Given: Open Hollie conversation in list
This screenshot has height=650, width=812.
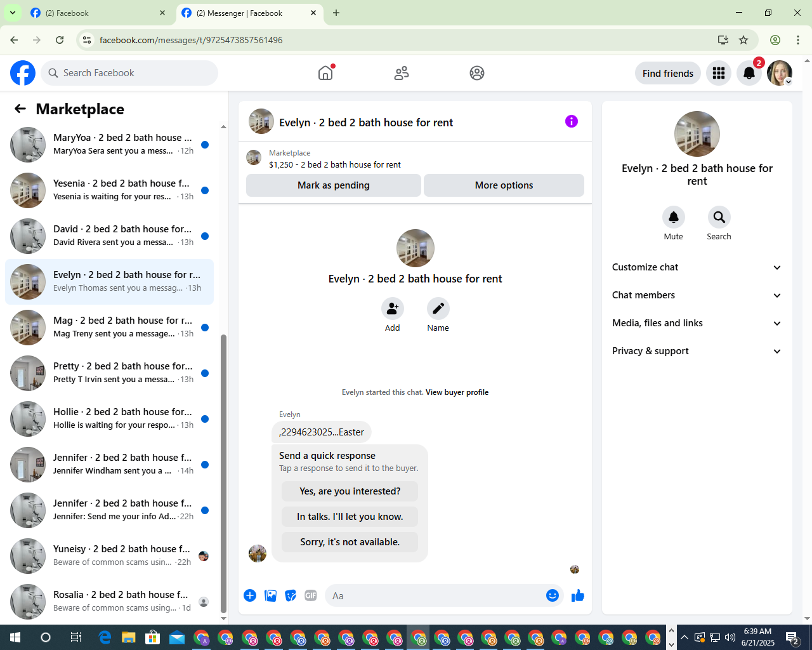Looking at the screenshot, I should pyautogui.click(x=110, y=419).
